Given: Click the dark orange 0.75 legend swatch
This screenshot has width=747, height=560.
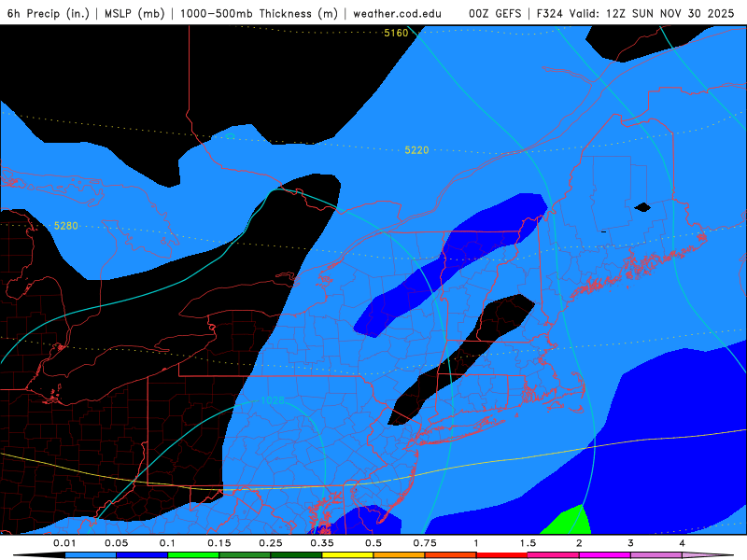Looking at the screenshot, I should (451, 555).
